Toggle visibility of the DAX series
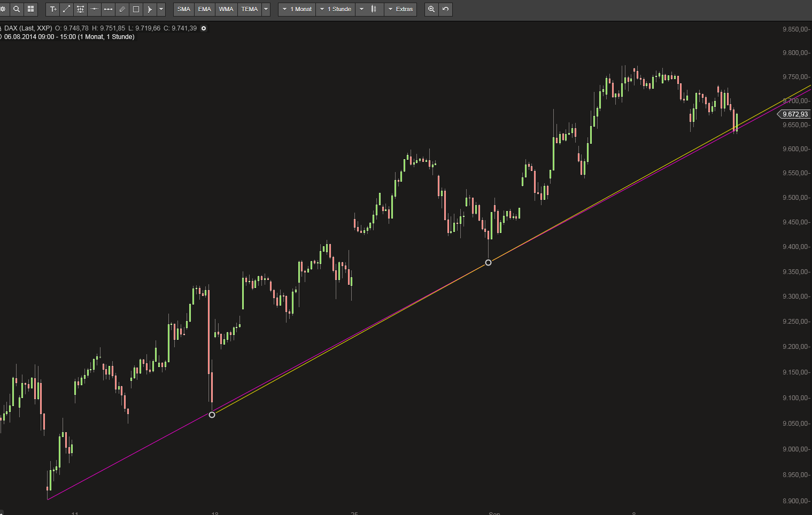812x515 pixels. pos(203,28)
